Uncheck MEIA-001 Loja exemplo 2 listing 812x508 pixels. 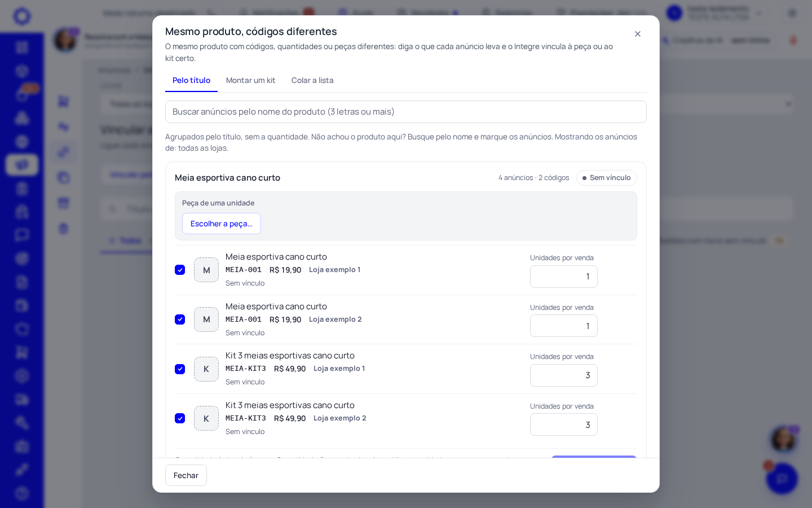pyautogui.click(x=180, y=319)
